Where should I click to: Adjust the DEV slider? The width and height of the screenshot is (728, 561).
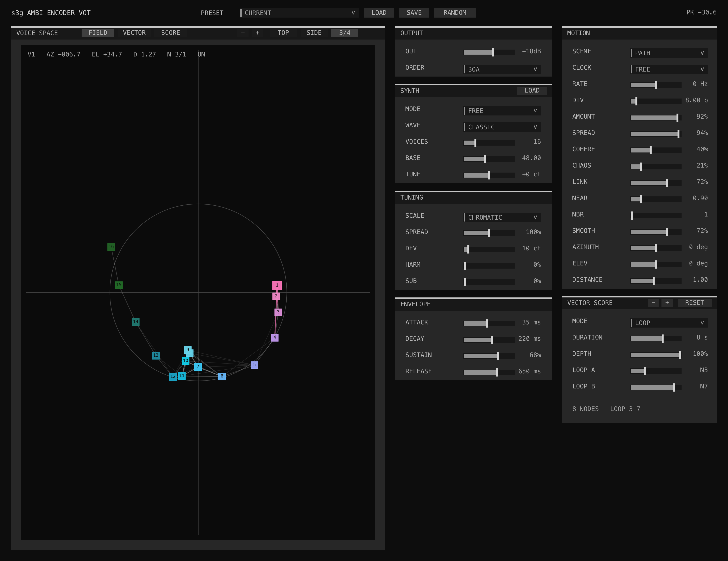pos(489,249)
